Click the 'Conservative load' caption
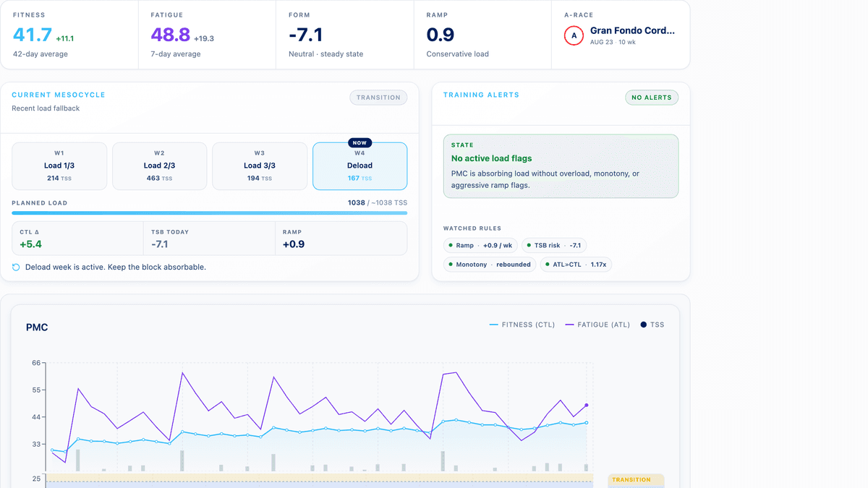This screenshot has width=868, height=488. coord(459,54)
